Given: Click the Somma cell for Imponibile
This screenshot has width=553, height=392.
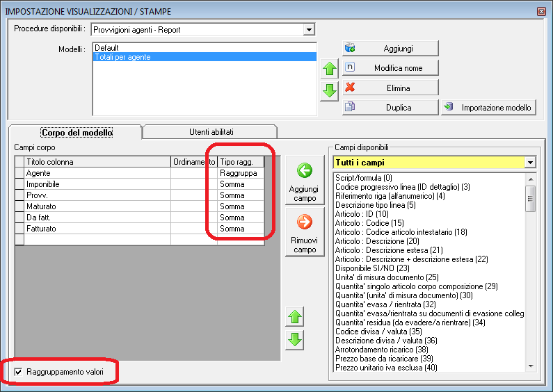Looking at the screenshot, I should (x=241, y=184).
